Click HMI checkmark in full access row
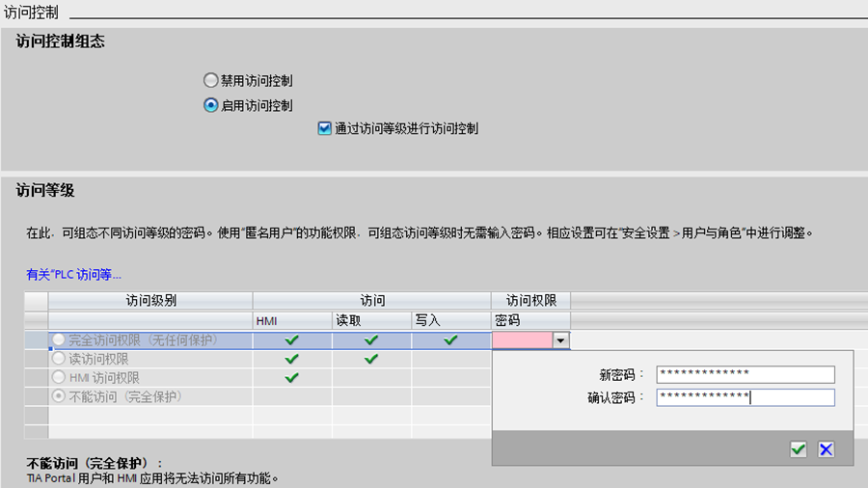The width and height of the screenshot is (868, 488). (292, 339)
